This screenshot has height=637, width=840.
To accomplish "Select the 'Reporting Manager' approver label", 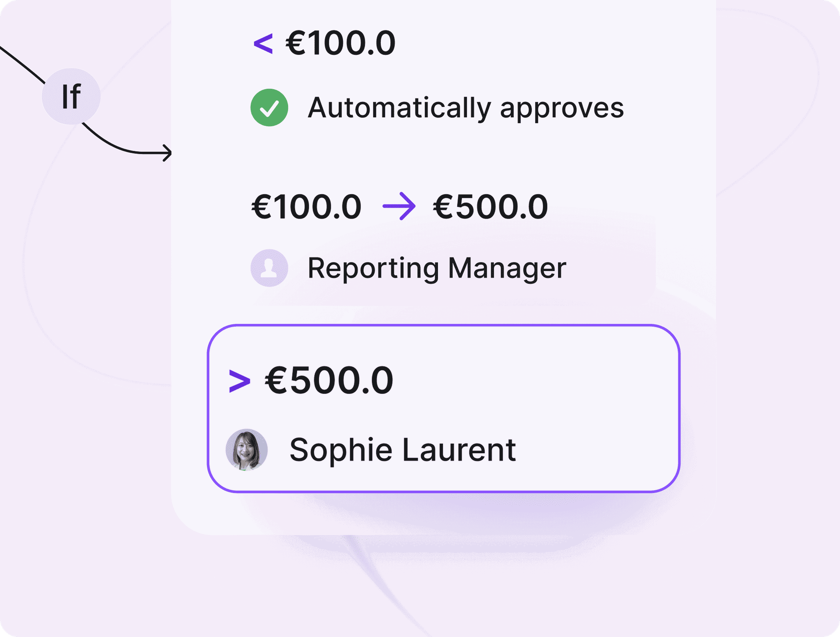I will [x=437, y=269].
